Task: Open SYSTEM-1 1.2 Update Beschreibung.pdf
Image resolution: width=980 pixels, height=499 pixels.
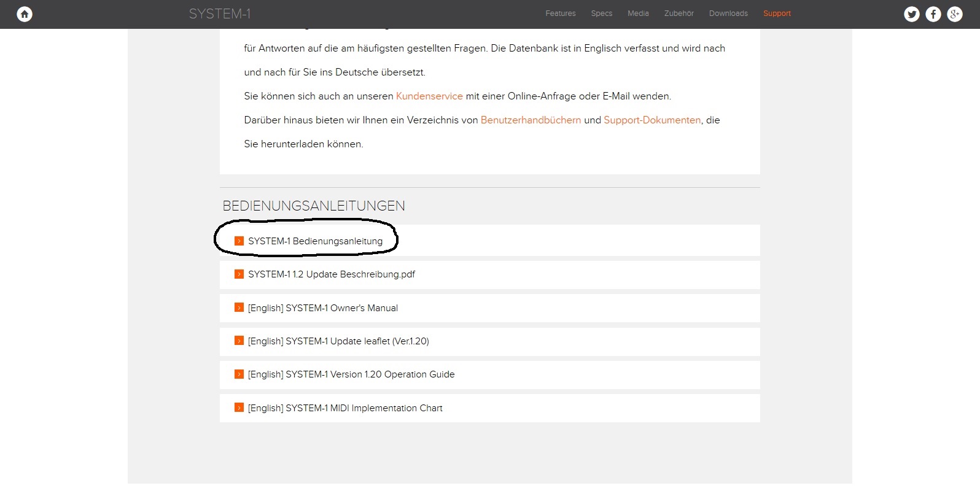Action: coord(332,274)
